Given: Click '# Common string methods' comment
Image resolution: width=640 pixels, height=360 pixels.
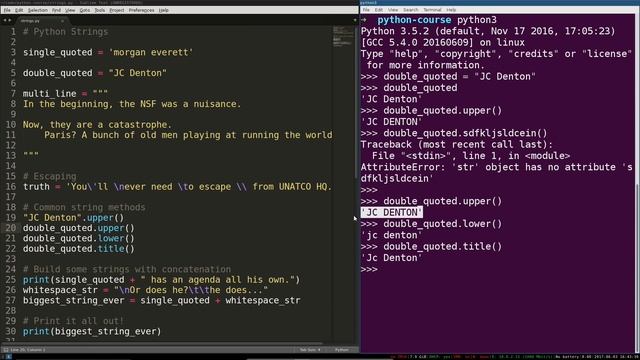Looking at the screenshot, I should pyautogui.click(x=84, y=207).
